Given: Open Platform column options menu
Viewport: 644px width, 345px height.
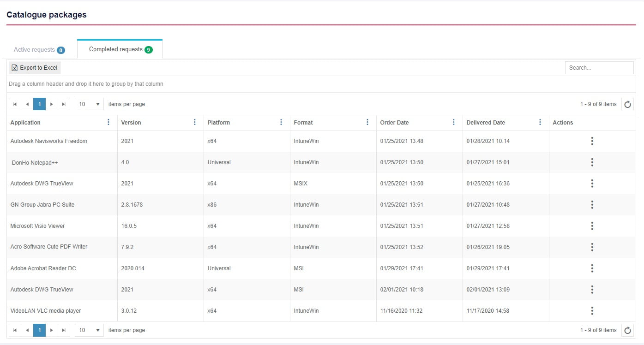Looking at the screenshot, I should (x=281, y=122).
